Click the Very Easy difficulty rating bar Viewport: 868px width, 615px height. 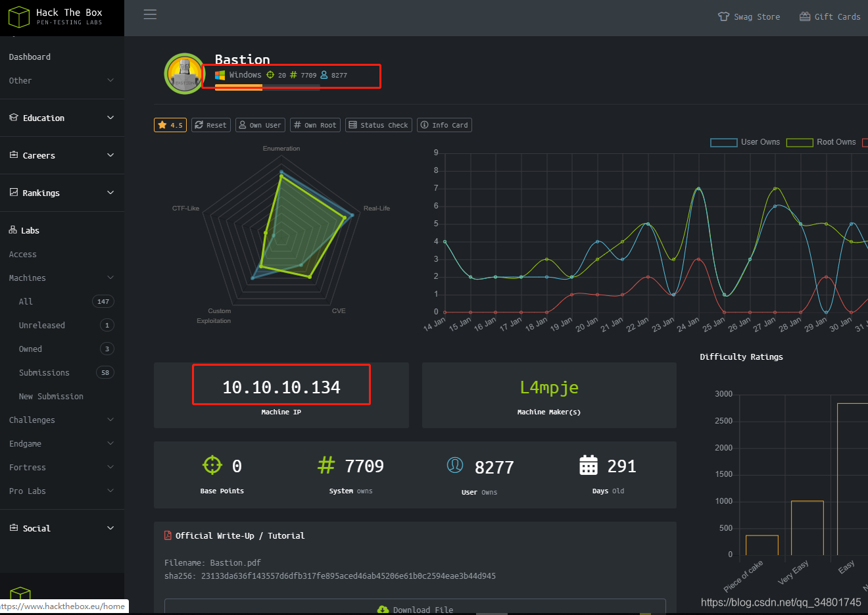pos(808,528)
